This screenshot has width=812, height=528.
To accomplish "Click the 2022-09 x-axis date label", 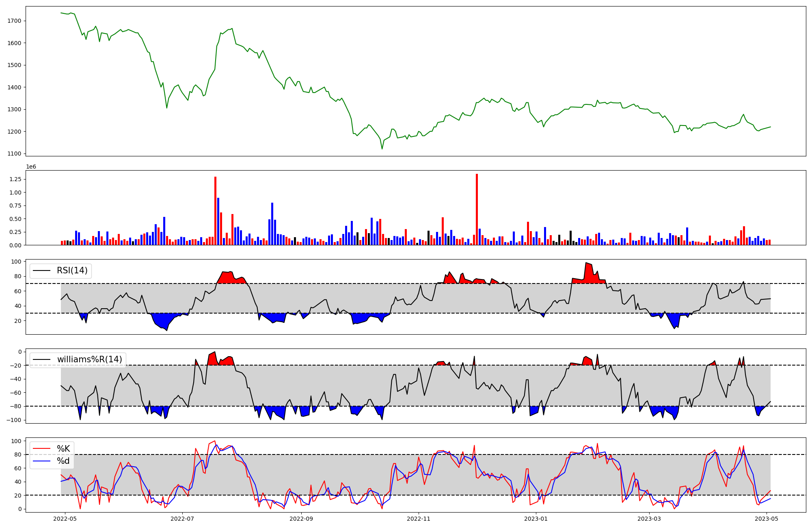I will (302, 519).
